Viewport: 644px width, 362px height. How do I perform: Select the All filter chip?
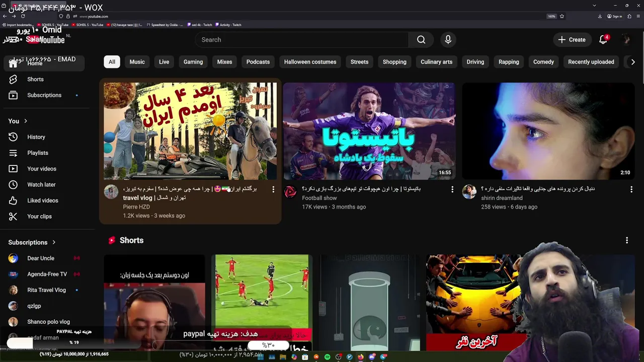pos(112,62)
